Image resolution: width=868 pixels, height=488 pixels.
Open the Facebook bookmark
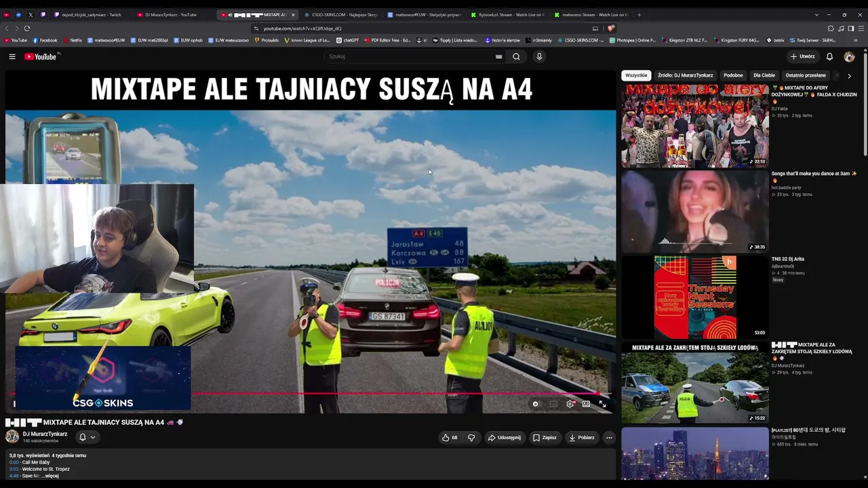click(45, 41)
